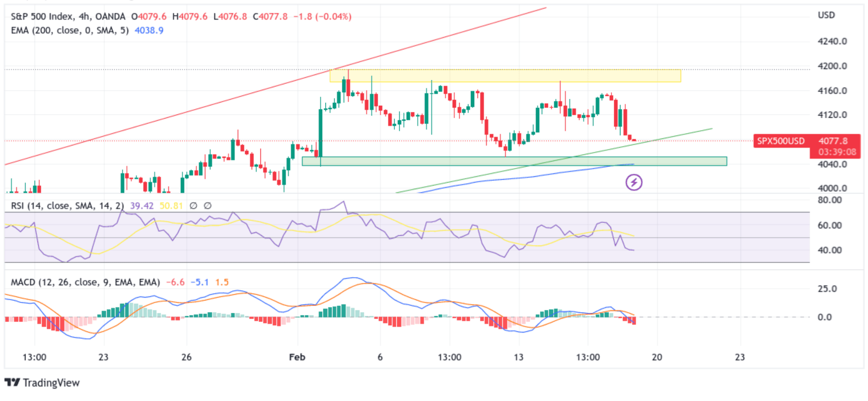Click the countdown timer 03:39:08
Screen dimensions: 868x401
click(x=837, y=152)
